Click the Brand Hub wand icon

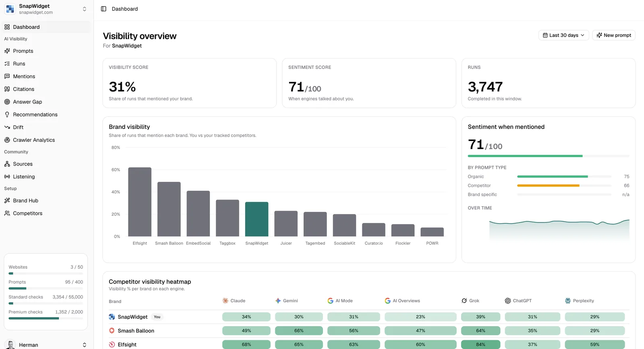tap(7, 201)
